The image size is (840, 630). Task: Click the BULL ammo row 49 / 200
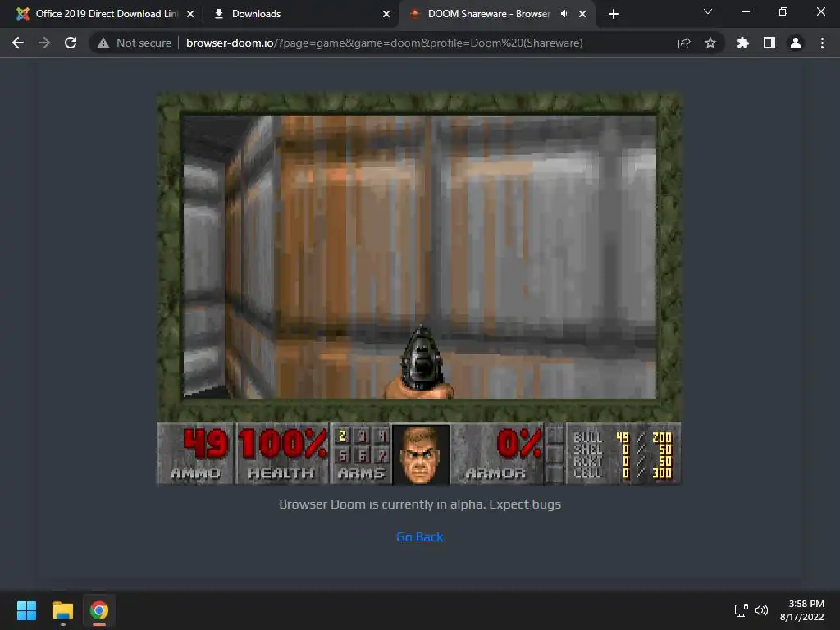623,438
